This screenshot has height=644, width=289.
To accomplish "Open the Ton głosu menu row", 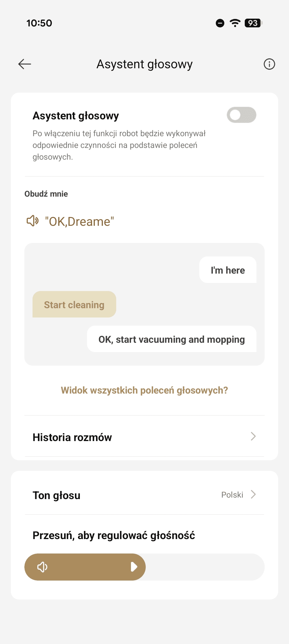I will point(120,495).
